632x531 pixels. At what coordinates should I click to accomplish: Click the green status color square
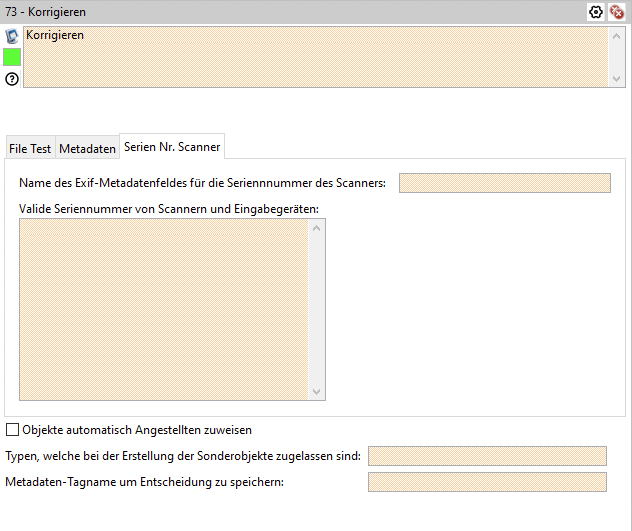click(x=12, y=57)
